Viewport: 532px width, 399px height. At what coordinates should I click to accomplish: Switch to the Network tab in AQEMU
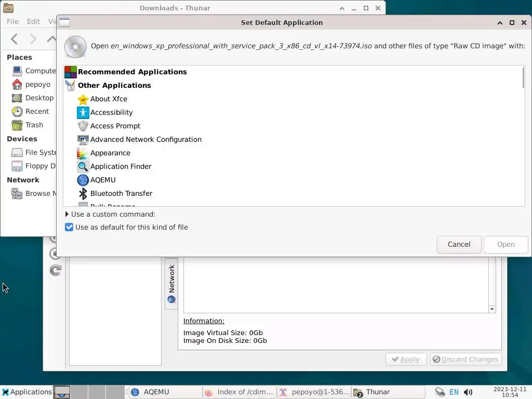pos(171,284)
